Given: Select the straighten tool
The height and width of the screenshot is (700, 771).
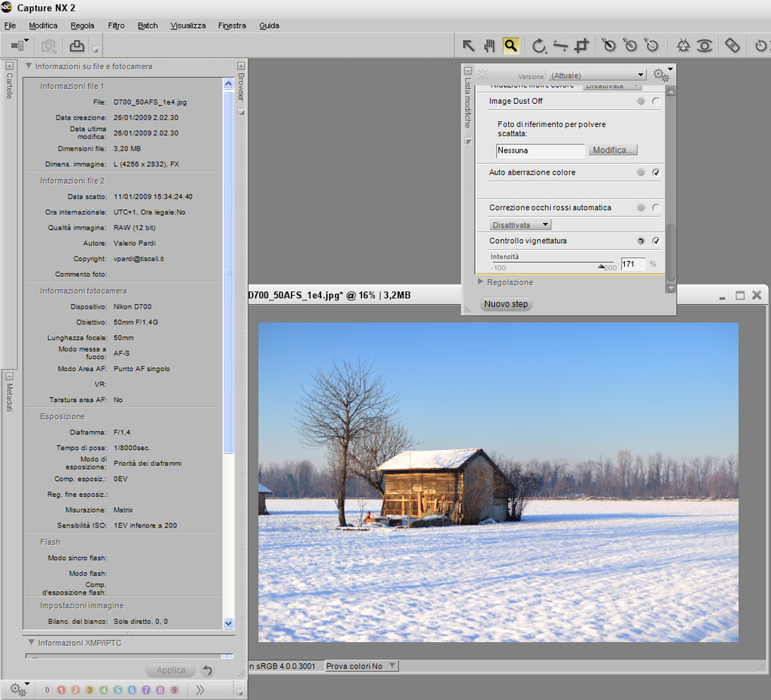Looking at the screenshot, I should click(x=560, y=46).
